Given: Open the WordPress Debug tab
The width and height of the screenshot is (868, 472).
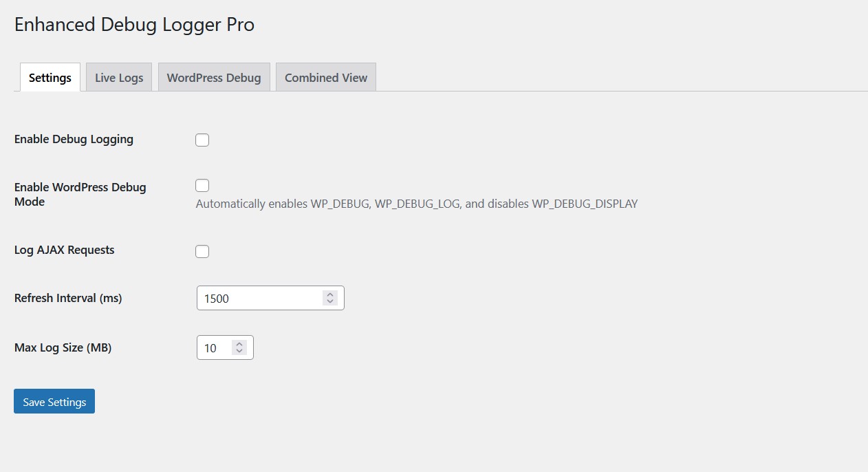Looking at the screenshot, I should click(x=214, y=77).
